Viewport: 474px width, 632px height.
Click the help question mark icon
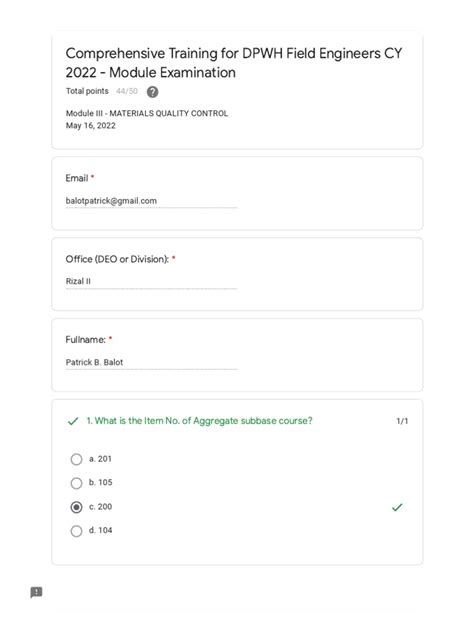tap(152, 92)
